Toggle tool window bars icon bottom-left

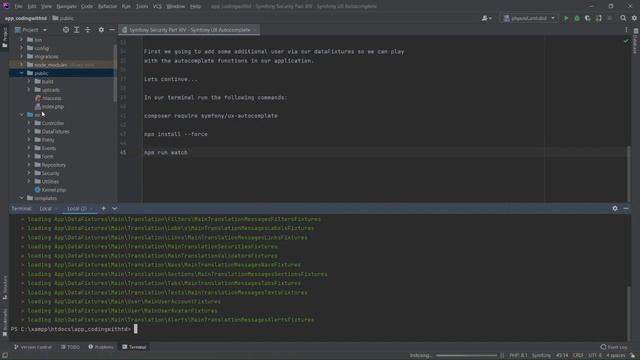click(5, 356)
